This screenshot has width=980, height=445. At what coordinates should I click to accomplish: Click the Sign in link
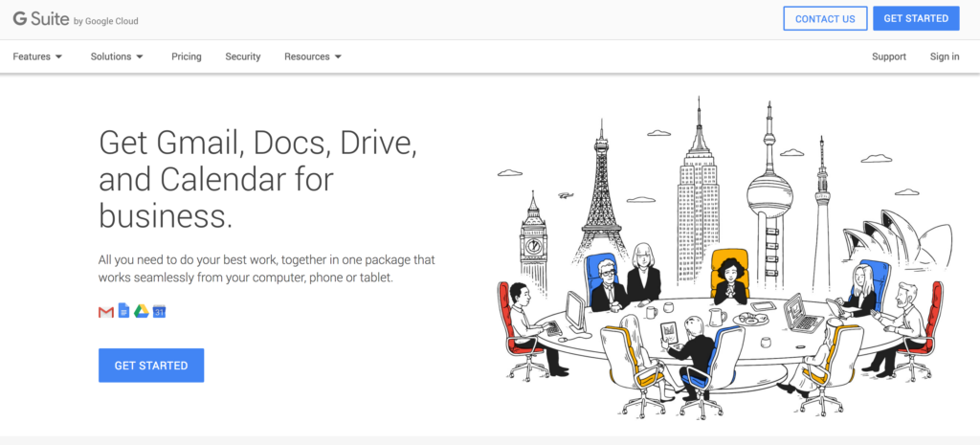pyautogui.click(x=945, y=56)
